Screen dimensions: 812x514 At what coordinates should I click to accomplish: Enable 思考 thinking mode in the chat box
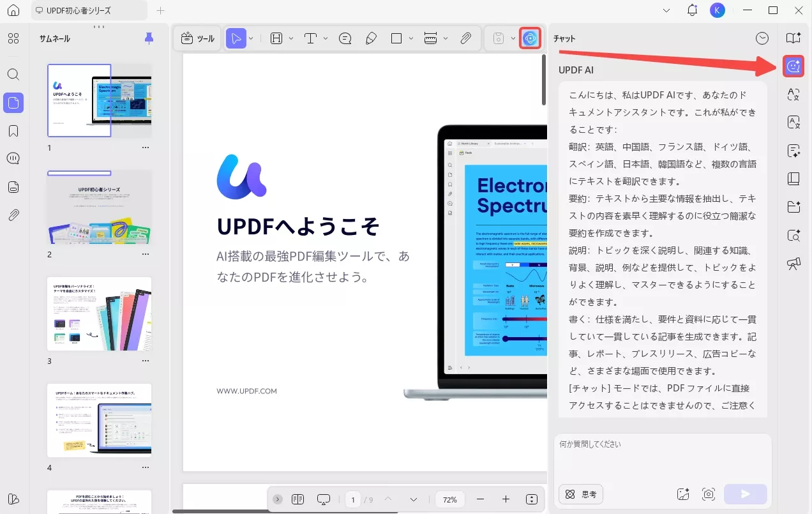pos(580,494)
